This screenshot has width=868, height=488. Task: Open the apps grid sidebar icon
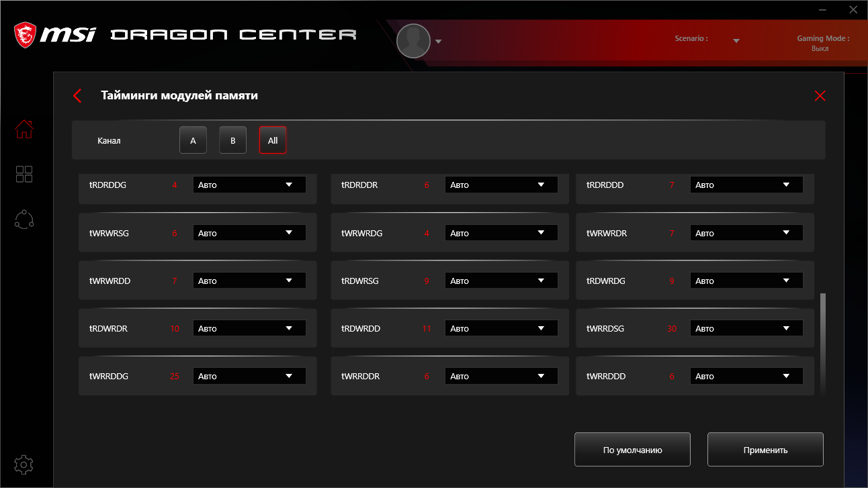pyautogui.click(x=24, y=175)
